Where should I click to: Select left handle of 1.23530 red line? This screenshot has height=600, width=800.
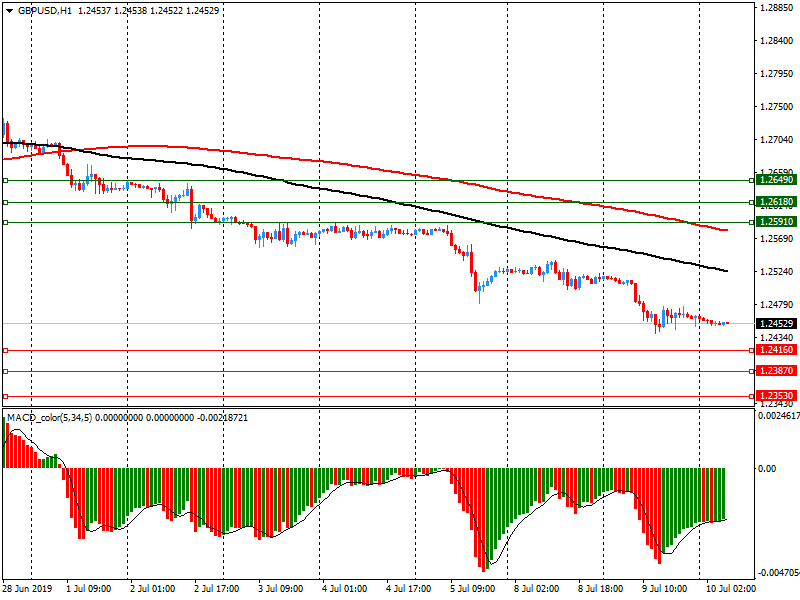pos(6,396)
